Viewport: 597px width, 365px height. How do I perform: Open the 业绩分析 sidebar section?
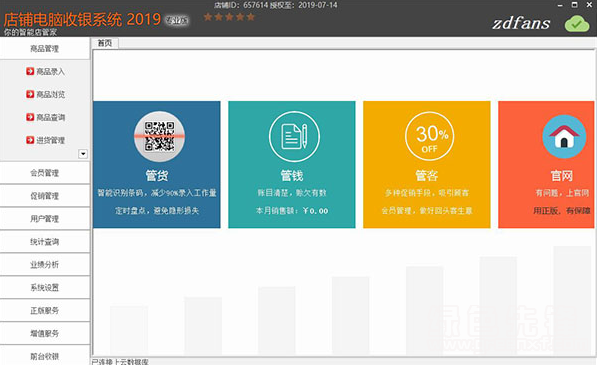45,264
